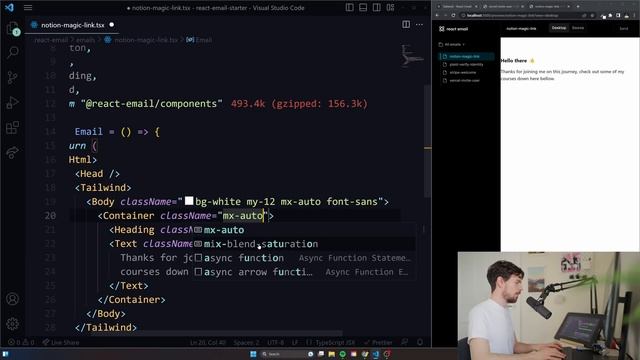Open the editor More Actions ellipsis
Viewport: 640px width, 360px height.
point(420,24)
